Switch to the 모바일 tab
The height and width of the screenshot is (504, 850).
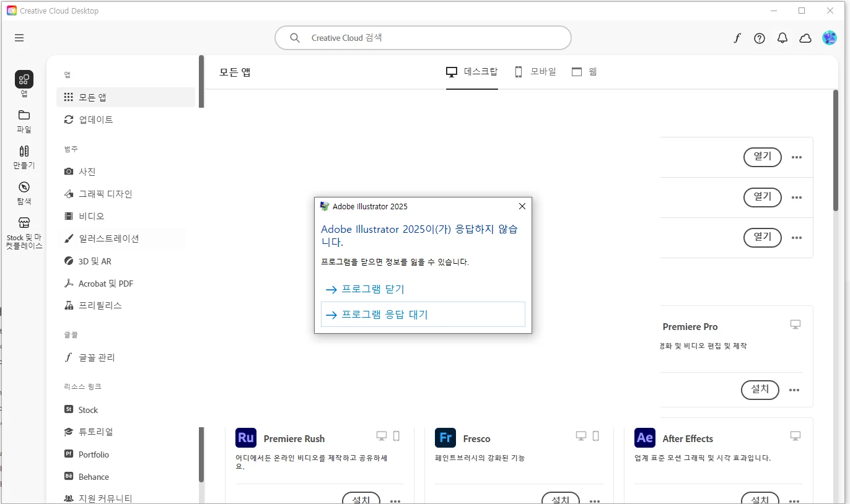(535, 72)
